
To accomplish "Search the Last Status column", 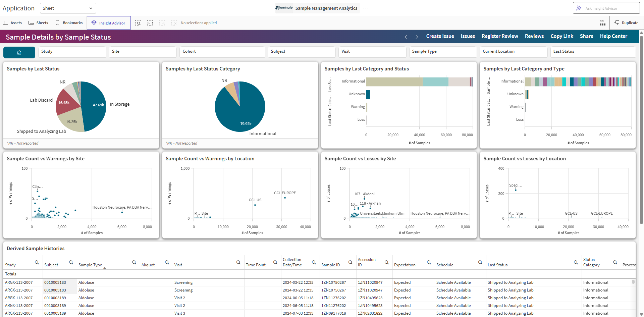I will [x=576, y=262].
